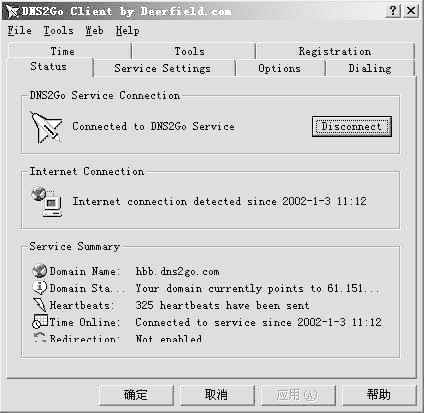Close the DNS2Go Client window
The width and height of the screenshot is (424, 413).
point(411,11)
